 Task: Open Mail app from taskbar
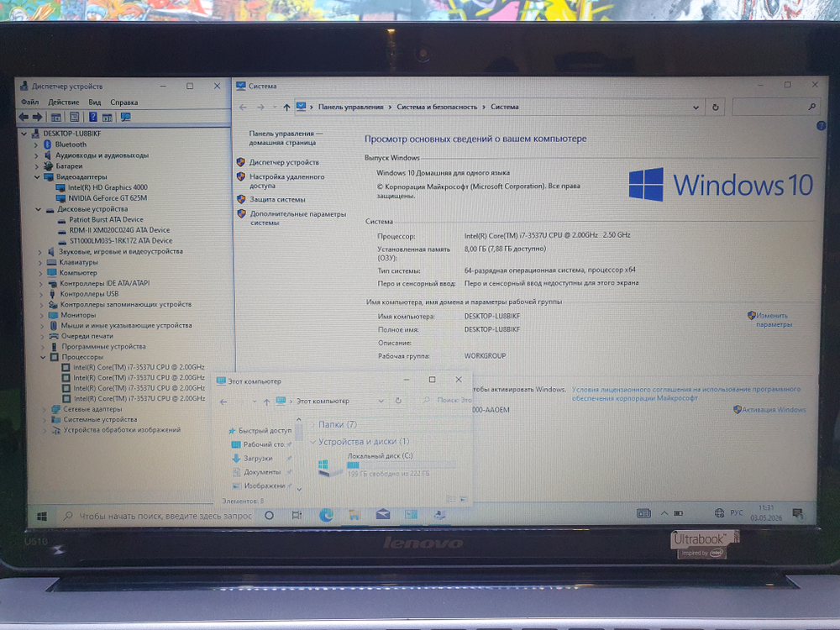click(382, 515)
